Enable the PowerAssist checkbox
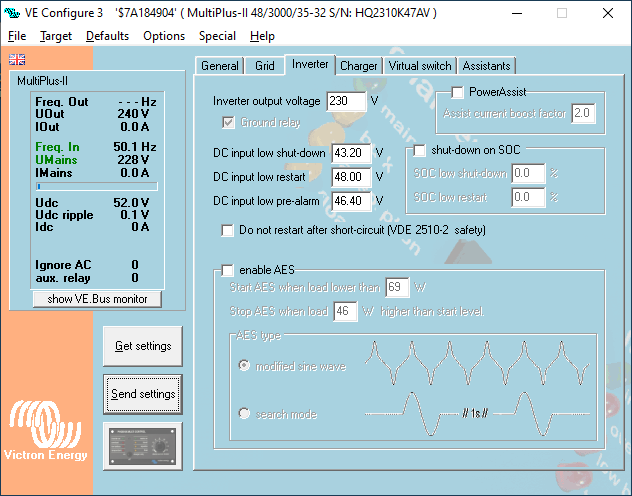The height and width of the screenshot is (496, 632). [457, 92]
